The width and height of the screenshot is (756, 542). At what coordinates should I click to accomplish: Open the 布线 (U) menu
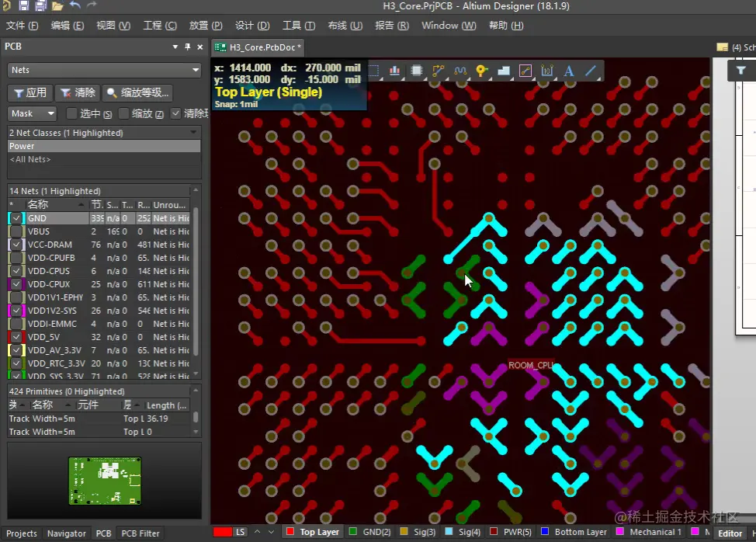345,26
